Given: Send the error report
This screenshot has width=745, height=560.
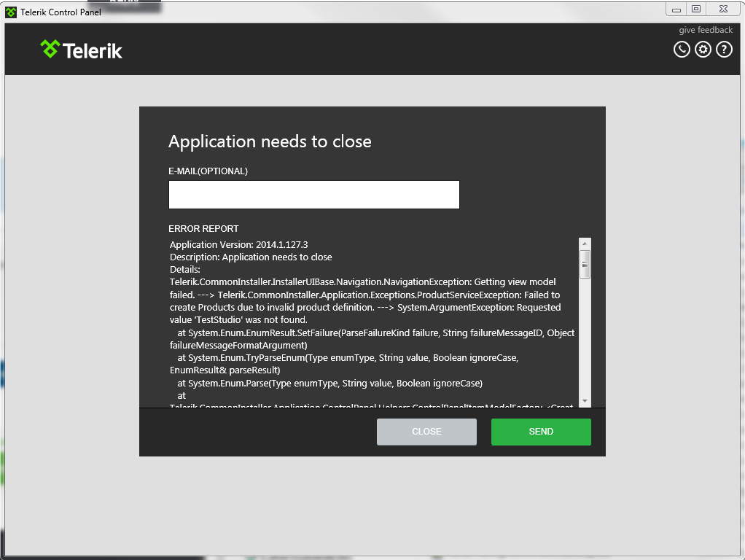Looking at the screenshot, I should [x=541, y=432].
